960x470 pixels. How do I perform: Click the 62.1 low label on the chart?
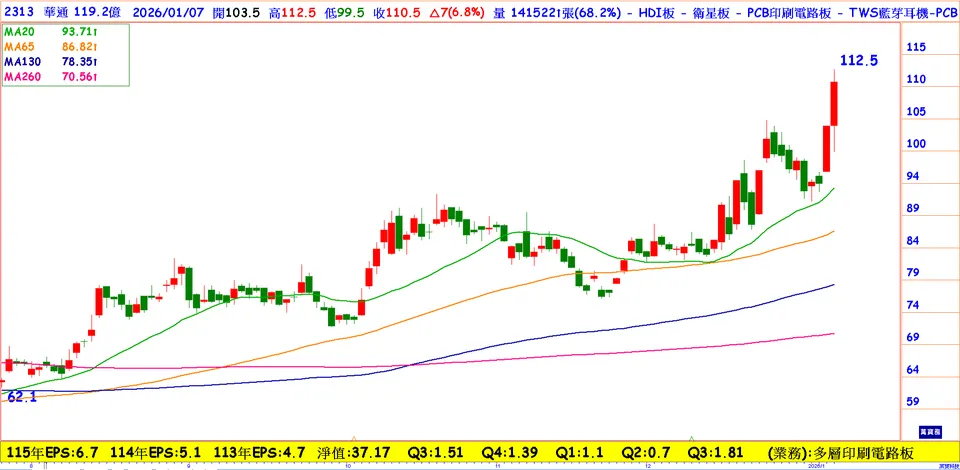(22, 397)
